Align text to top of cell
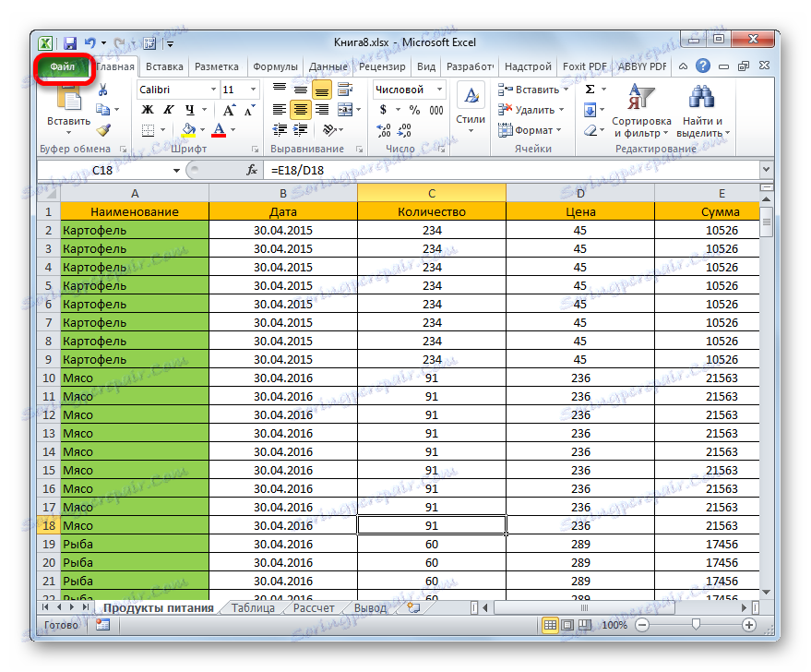 280,90
